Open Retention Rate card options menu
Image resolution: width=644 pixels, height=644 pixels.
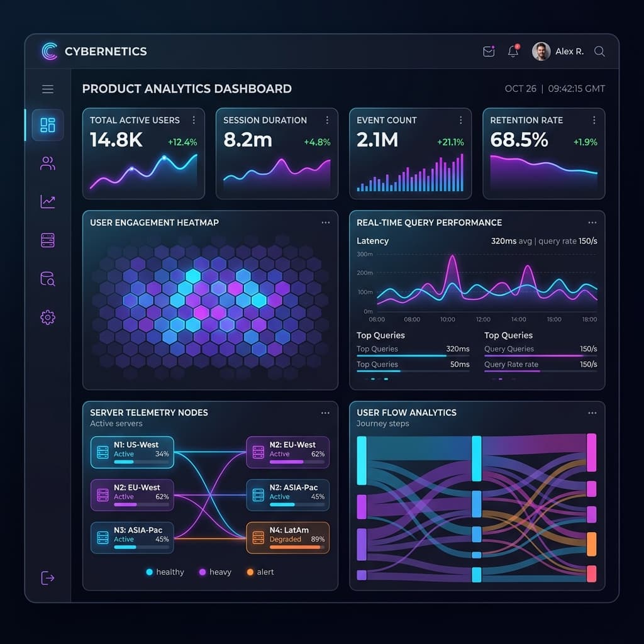pos(594,120)
